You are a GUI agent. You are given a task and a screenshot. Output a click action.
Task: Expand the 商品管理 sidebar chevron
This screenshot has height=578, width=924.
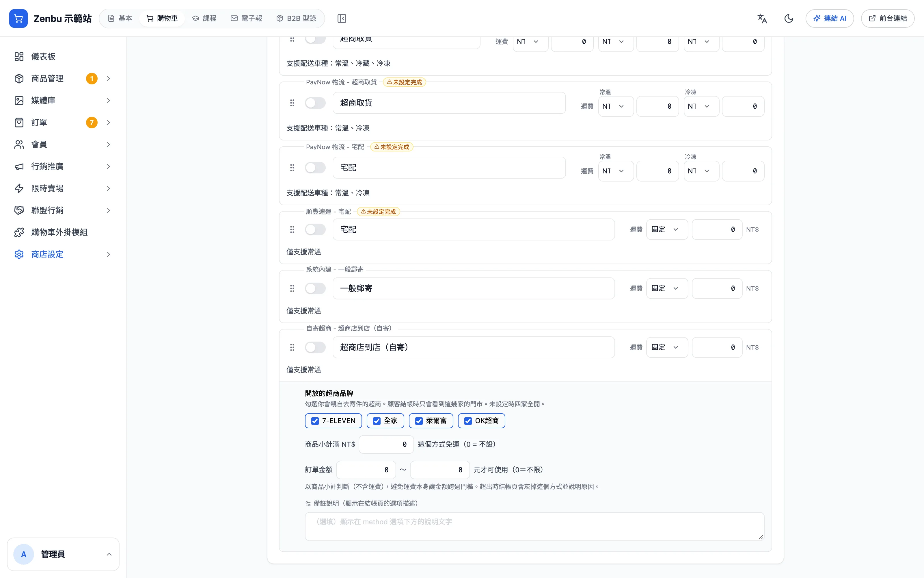coord(109,78)
